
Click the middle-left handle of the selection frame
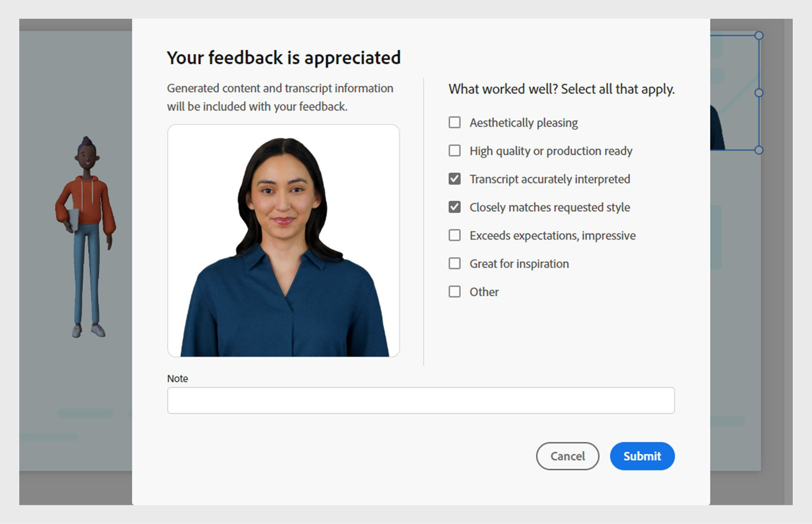pos(759,92)
